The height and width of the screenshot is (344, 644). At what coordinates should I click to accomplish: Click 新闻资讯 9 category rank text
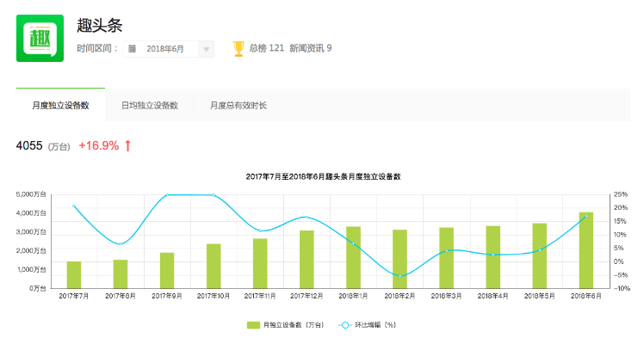tap(311, 48)
